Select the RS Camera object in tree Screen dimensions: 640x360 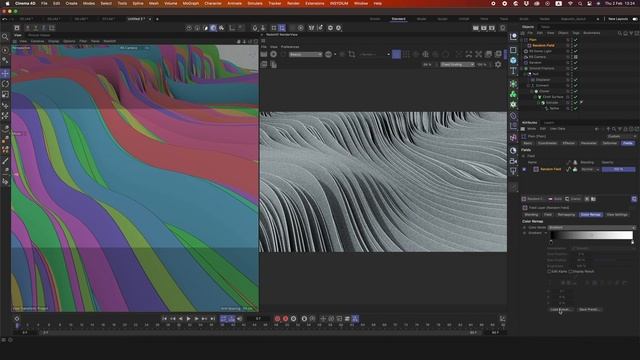click(x=538, y=57)
